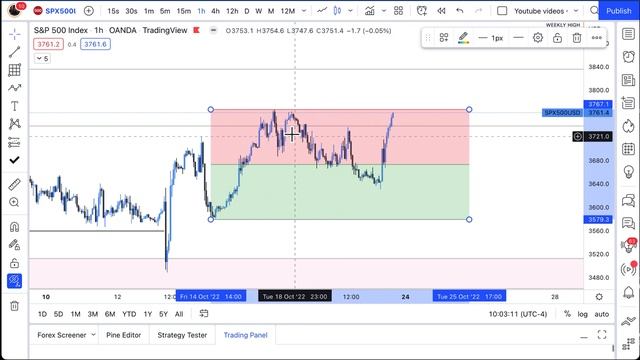This screenshot has height=360, width=640.
Task: Lock the selected drawing
Action: pyautogui.click(x=557, y=38)
